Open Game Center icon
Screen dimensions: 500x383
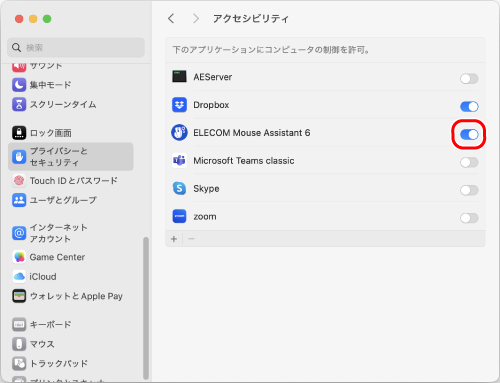pos(19,257)
